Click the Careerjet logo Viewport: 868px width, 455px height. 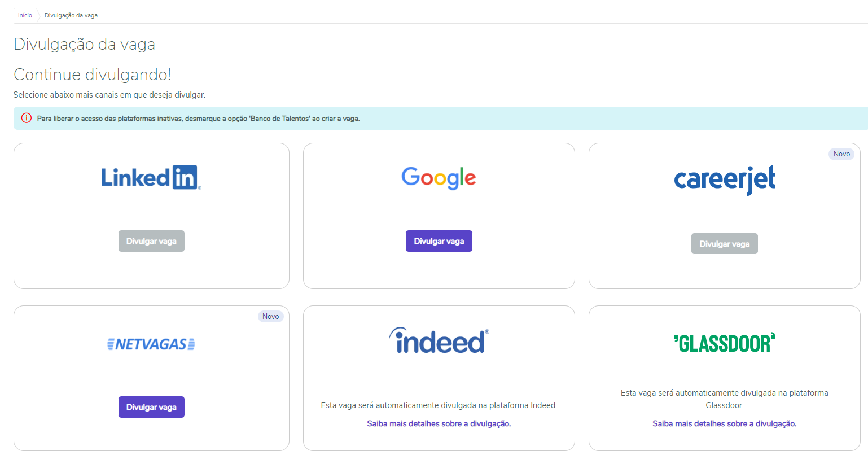(x=724, y=180)
